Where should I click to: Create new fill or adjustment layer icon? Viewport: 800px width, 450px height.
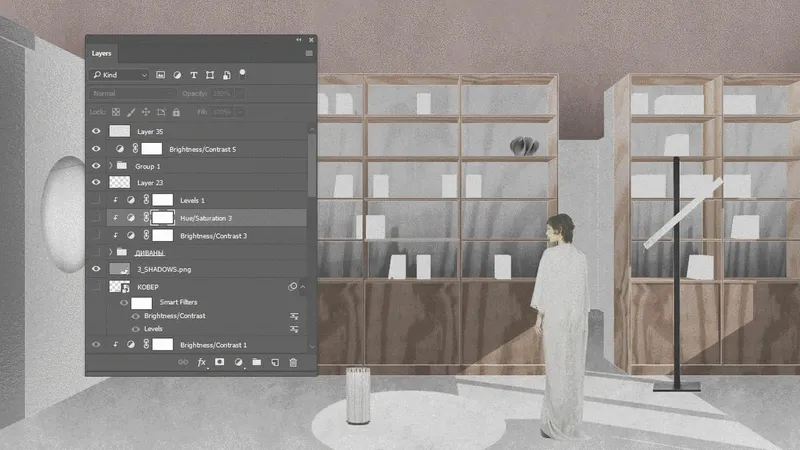(x=238, y=362)
